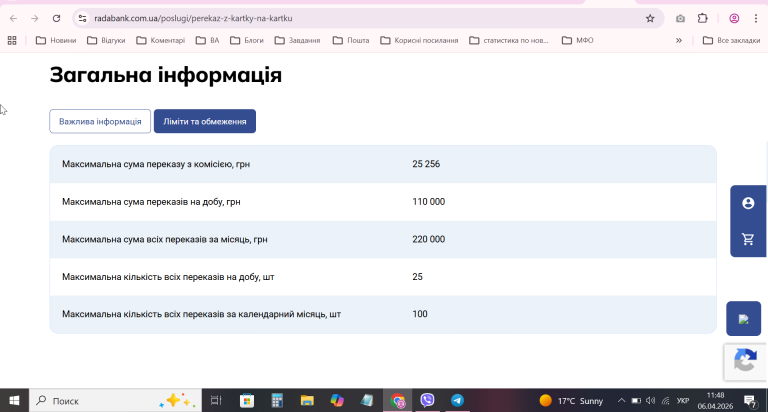Open the Блоги bookmarks folder

pos(247,40)
